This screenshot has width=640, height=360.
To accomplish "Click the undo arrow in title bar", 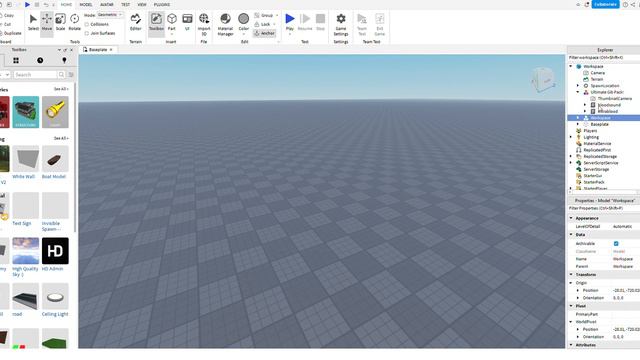I will (46, 4).
